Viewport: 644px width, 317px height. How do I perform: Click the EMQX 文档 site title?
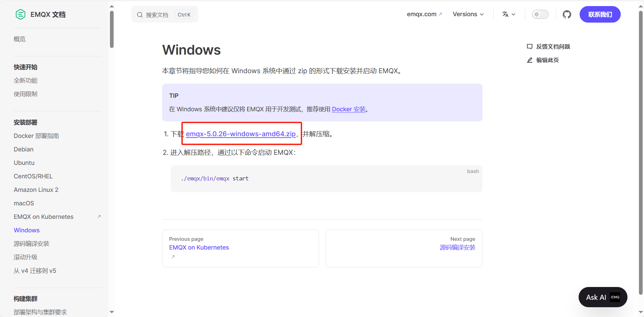[48, 15]
